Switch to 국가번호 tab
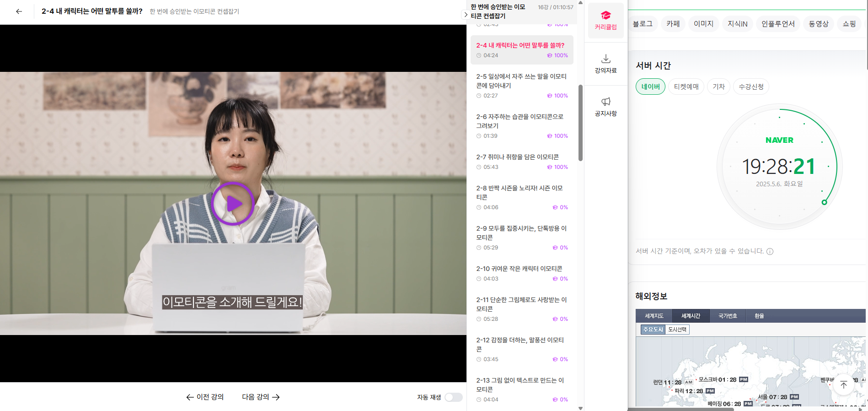Viewport: 868px width, 411px height. (x=728, y=316)
